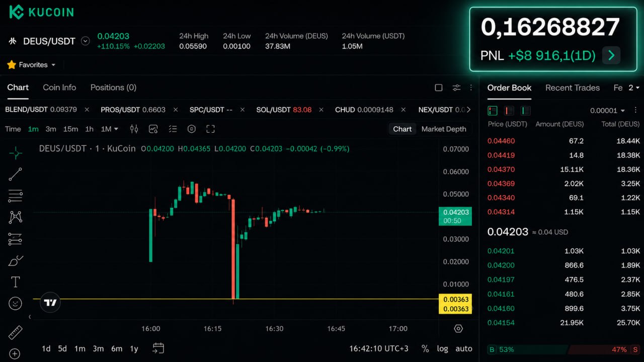Switch to the Coin Info tab

59,87
